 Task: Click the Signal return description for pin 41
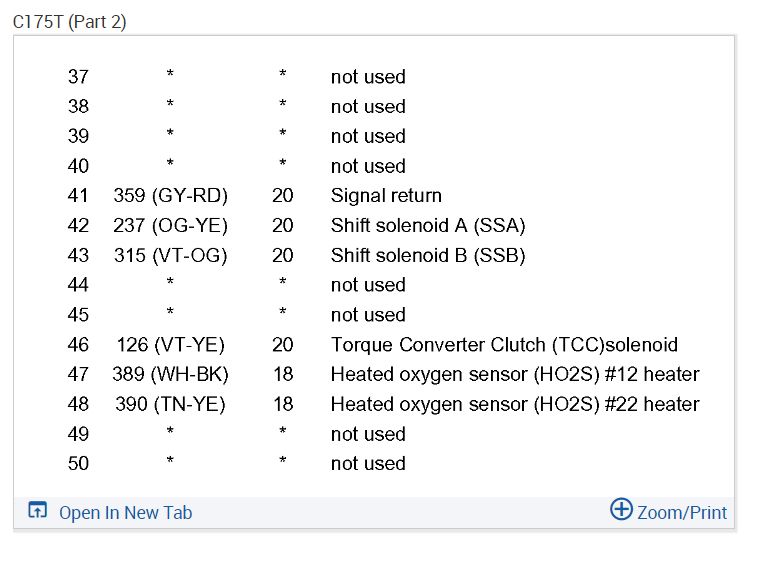[x=386, y=196]
